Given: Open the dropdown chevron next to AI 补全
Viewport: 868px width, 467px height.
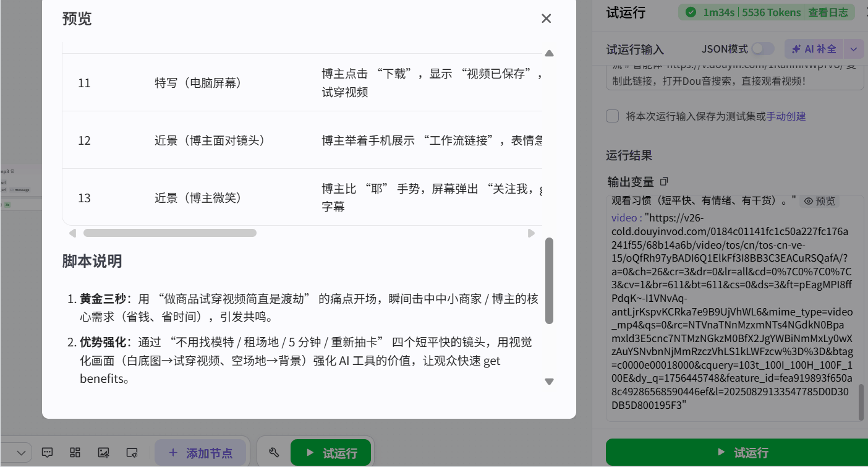Looking at the screenshot, I should [x=854, y=48].
